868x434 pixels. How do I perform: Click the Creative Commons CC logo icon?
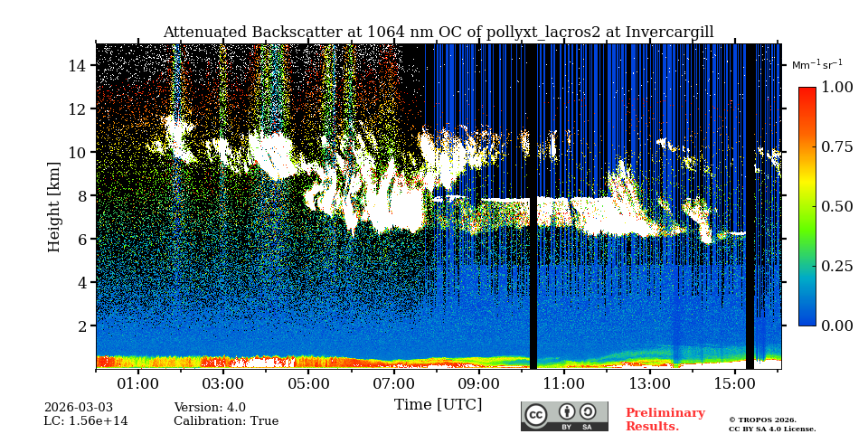point(536,415)
